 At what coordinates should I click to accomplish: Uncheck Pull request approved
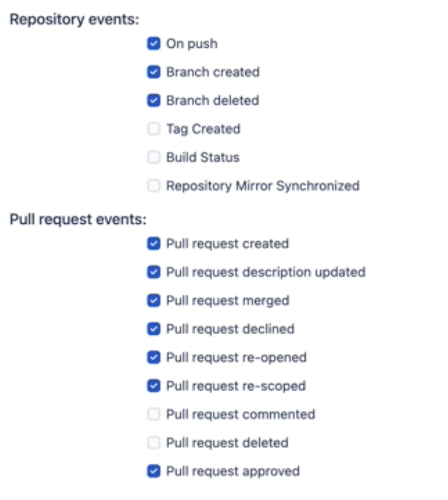pos(153,471)
